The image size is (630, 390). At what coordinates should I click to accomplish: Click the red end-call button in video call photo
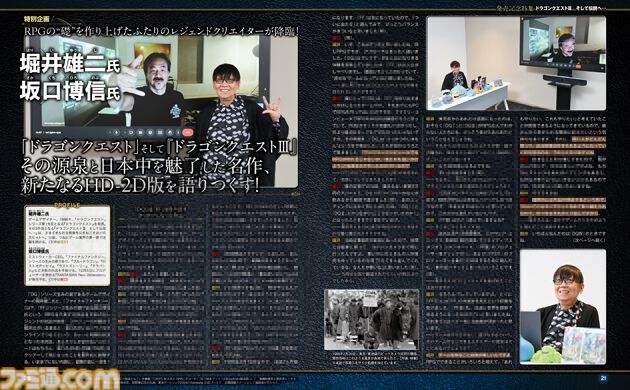pyautogui.click(x=188, y=132)
